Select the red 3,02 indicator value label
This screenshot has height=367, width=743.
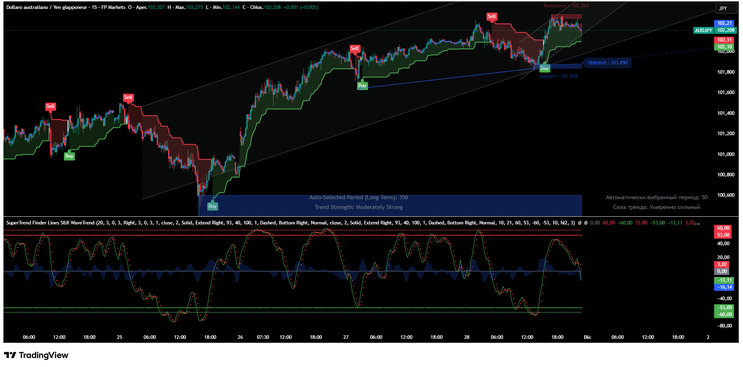(723, 265)
